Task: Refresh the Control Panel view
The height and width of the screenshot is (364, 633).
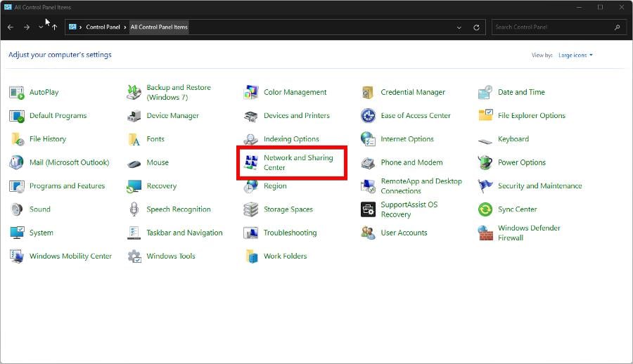Action: (476, 27)
